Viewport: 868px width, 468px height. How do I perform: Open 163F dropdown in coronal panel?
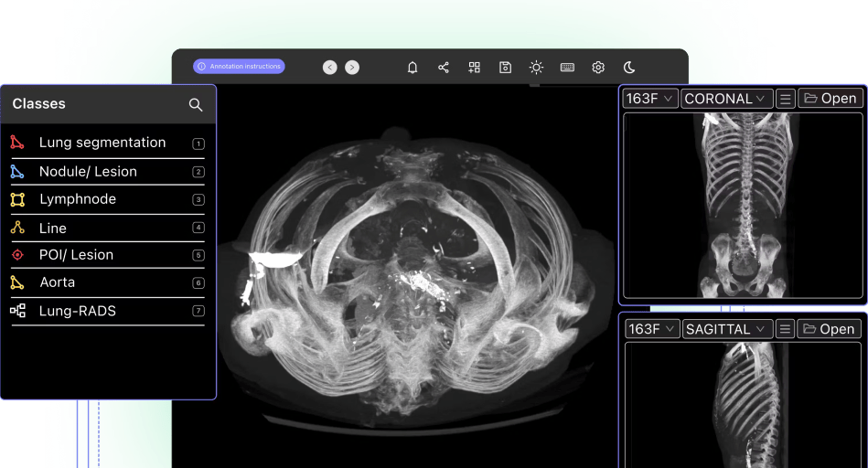(650, 99)
